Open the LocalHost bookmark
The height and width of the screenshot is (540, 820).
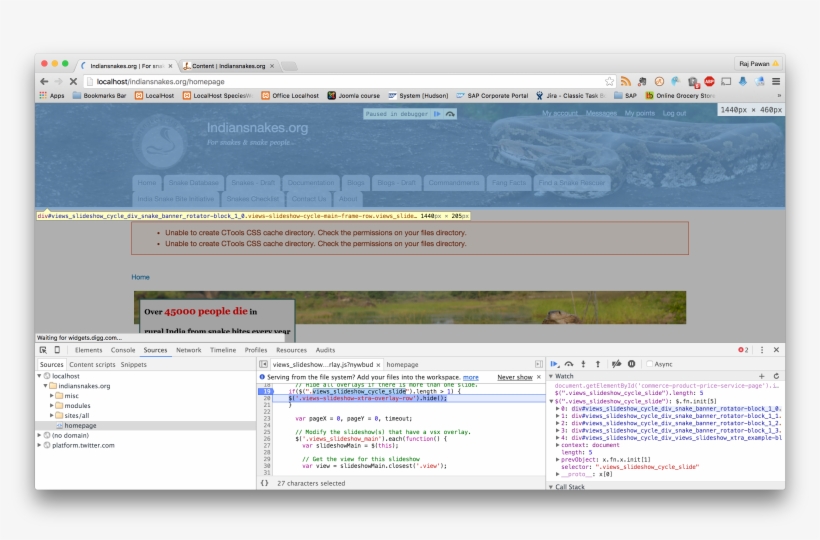coord(155,96)
